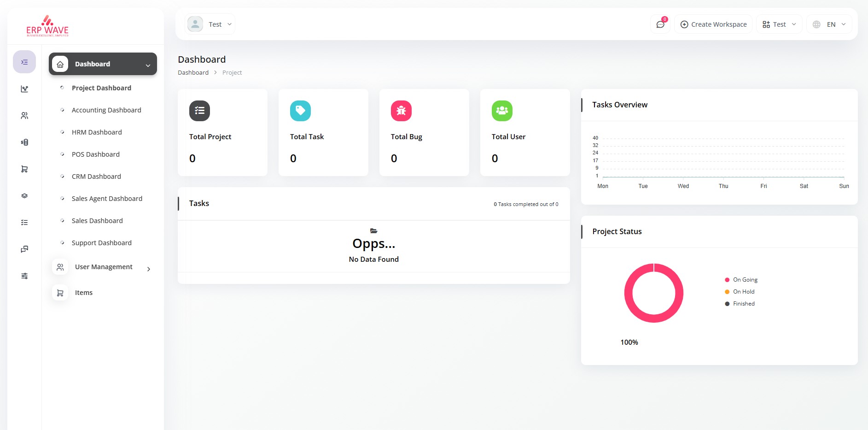Toggle On Hold legend entry

(740, 292)
